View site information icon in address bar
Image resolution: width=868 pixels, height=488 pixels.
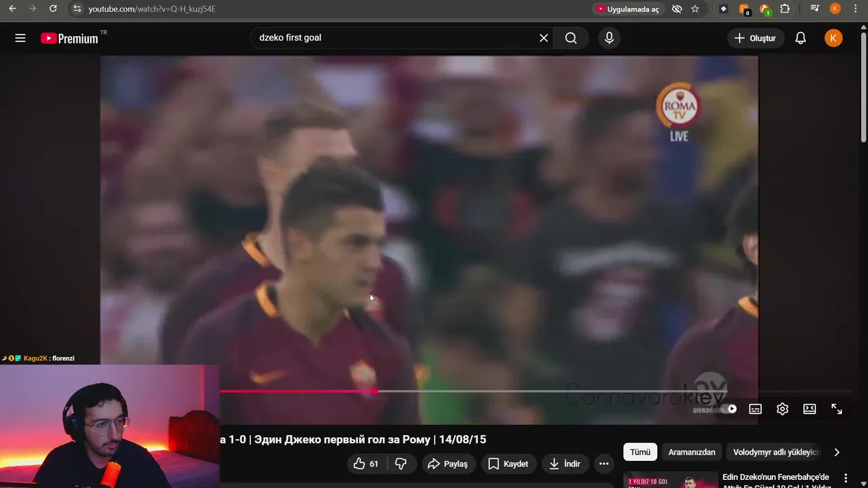point(77,9)
